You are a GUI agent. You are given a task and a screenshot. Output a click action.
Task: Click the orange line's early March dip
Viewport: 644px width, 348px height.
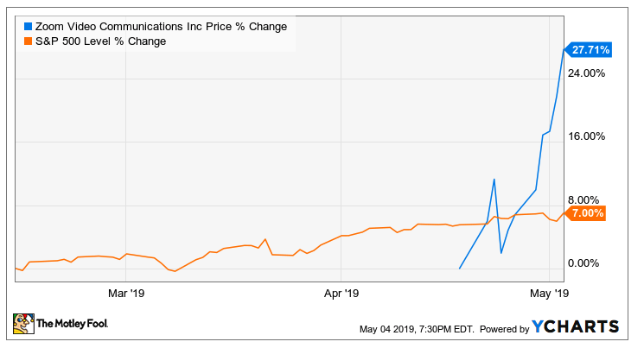click(175, 271)
